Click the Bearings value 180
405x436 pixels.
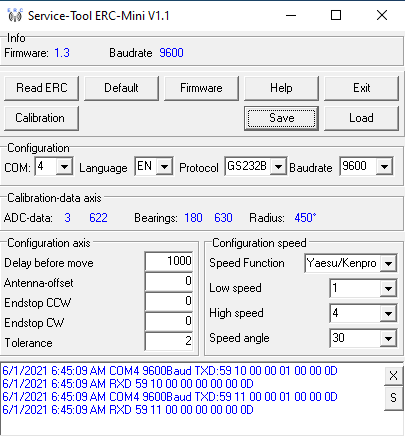click(193, 218)
